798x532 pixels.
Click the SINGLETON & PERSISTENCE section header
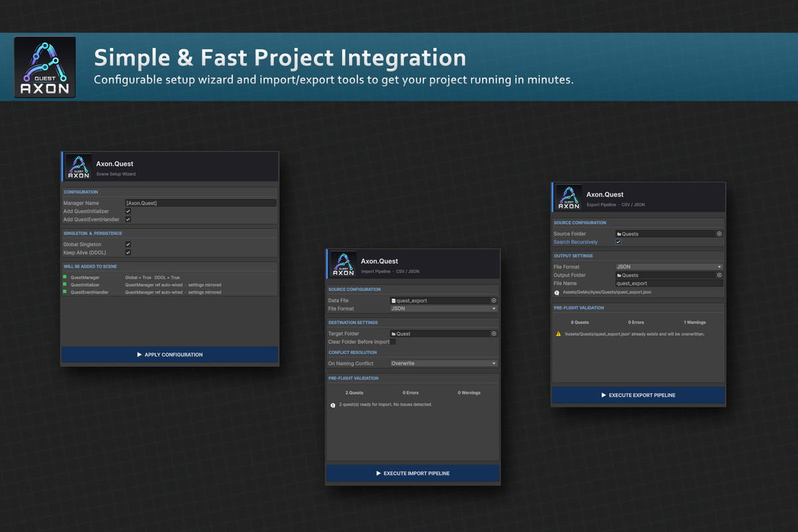(x=92, y=233)
